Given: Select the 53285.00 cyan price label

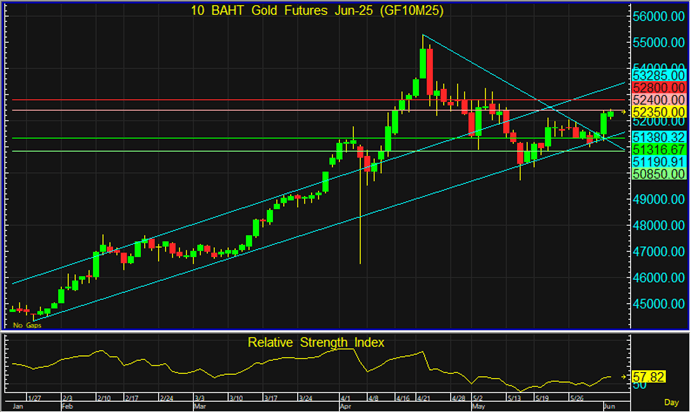Looking at the screenshot, I should 658,74.
